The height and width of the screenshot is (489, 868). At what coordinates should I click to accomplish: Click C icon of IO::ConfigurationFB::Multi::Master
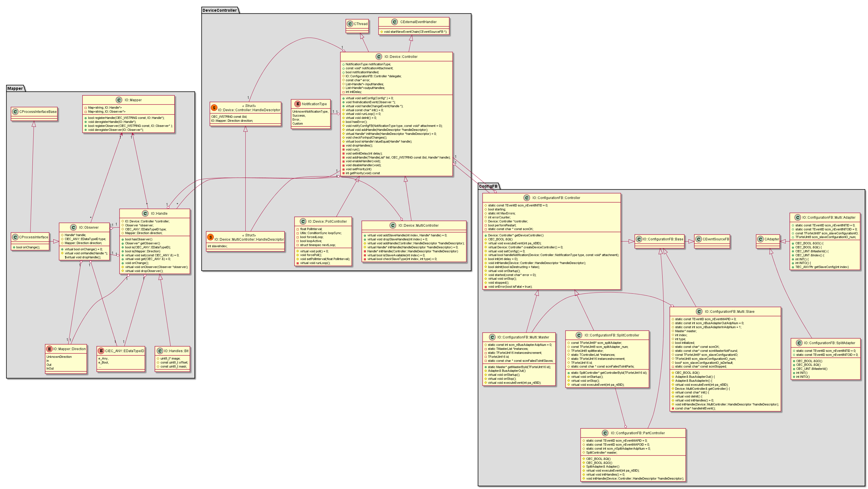492,337
